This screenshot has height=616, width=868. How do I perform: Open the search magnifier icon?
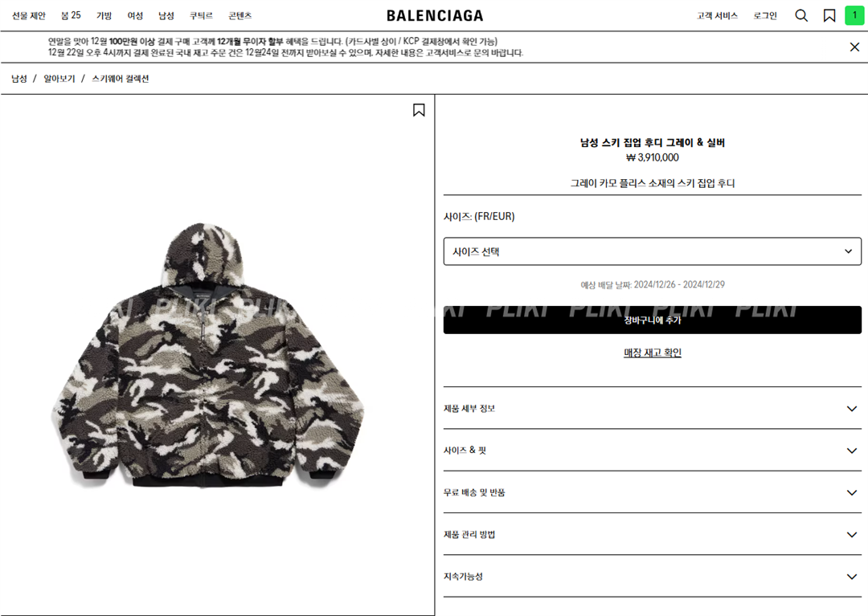point(801,15)
